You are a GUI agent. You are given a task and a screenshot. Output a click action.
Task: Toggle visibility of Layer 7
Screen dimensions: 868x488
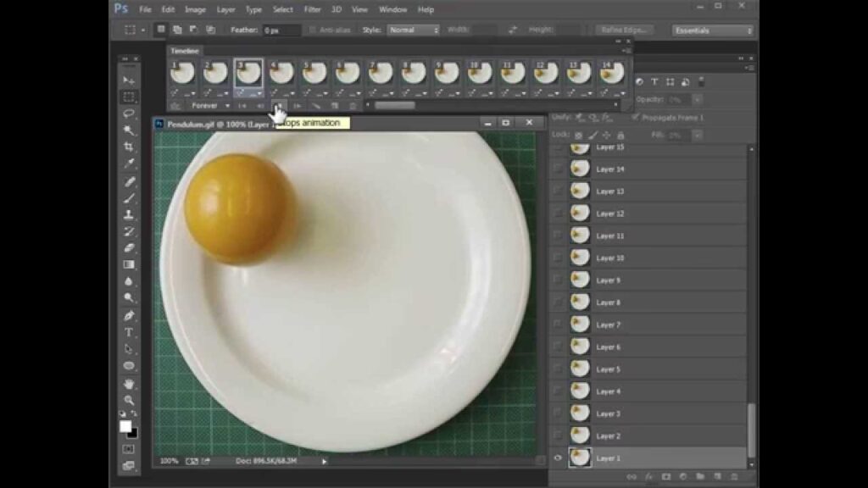pos(558,324)
